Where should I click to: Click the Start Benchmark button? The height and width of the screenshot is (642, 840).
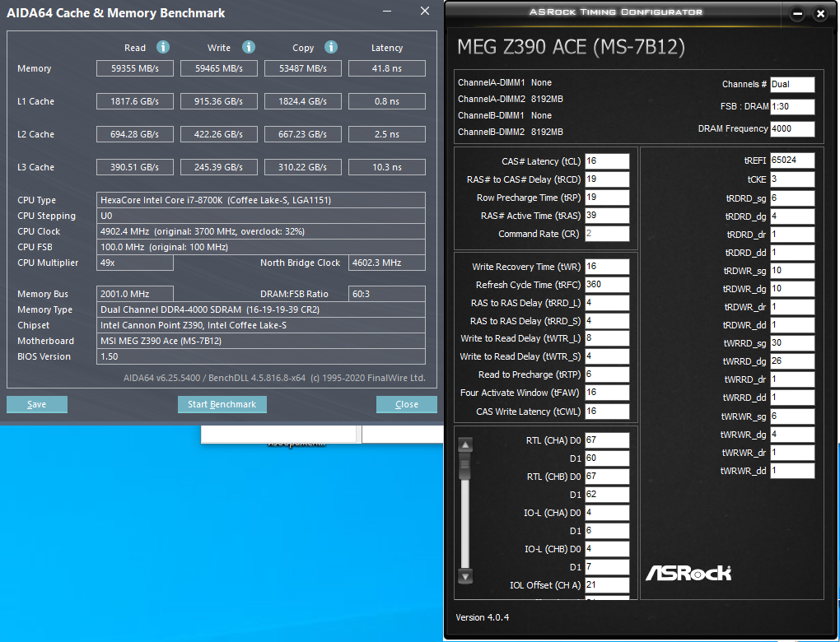[222, 404]
